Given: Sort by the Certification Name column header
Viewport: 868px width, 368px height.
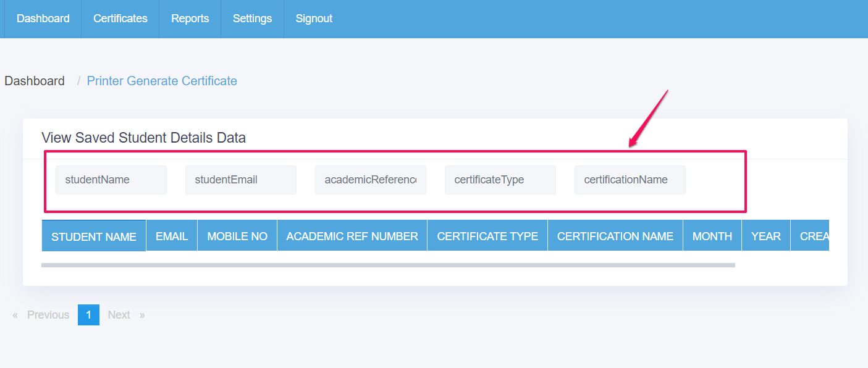Looking at the screenshot, I should pos(615,236).
